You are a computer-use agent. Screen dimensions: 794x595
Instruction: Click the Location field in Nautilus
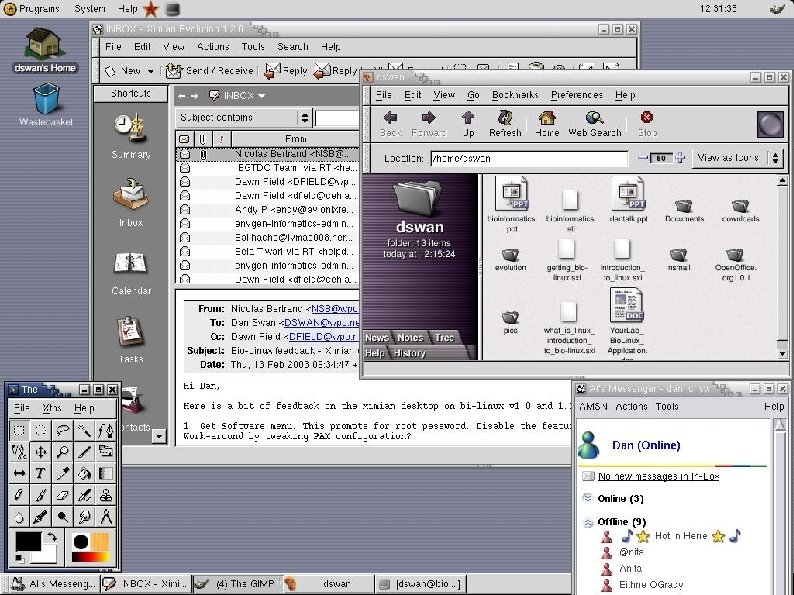click(529, 158)
